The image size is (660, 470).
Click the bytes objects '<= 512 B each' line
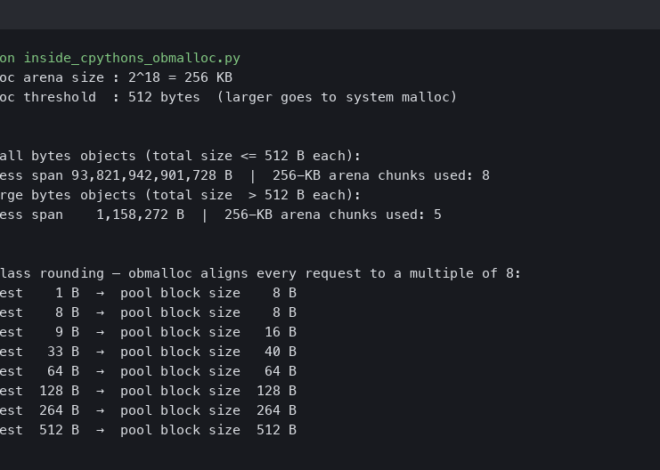pos(180,156)
